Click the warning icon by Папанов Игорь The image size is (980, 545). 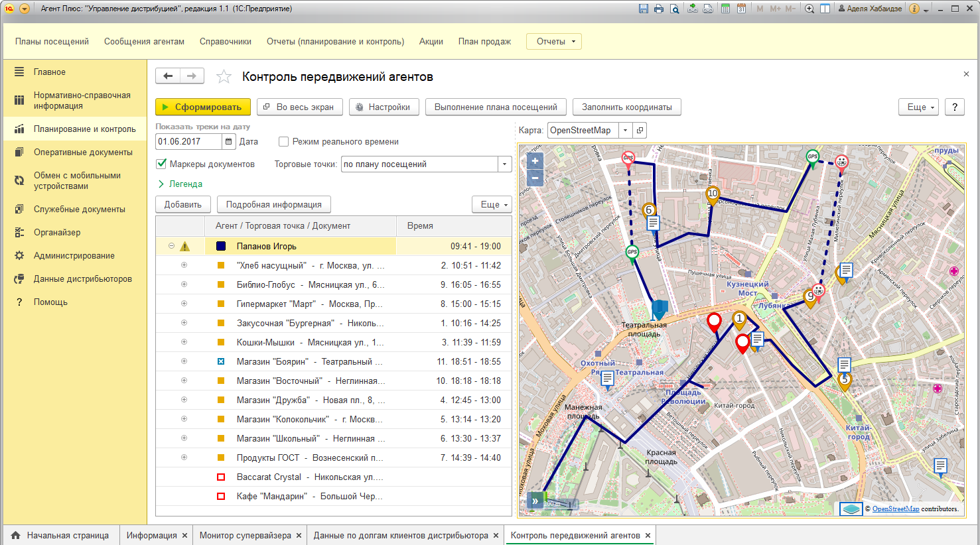[185, 246]
